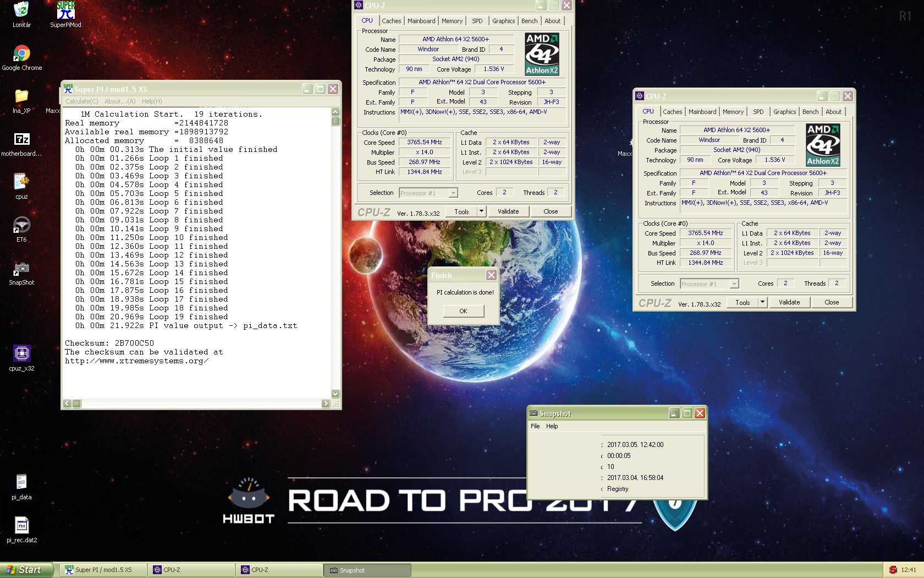This screenshot has height=578, width=924.
Task: Activate the Snapshot taskbar button
Action: pos(367,570)
